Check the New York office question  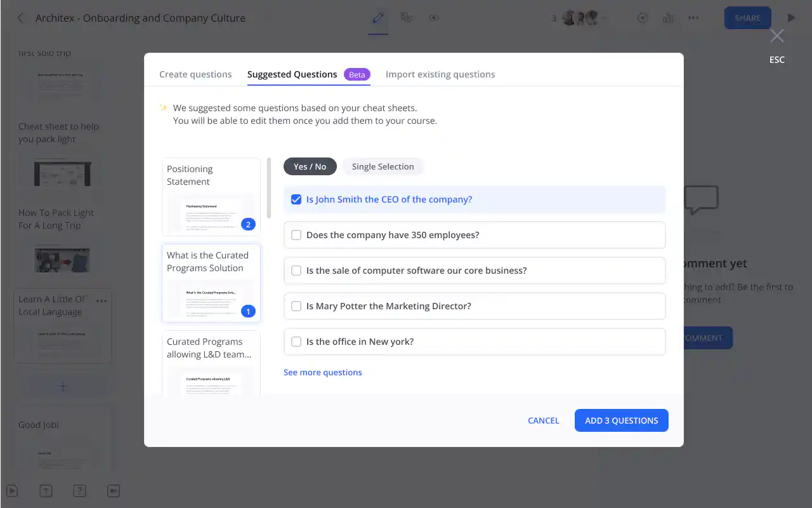[x=296, y=341]
